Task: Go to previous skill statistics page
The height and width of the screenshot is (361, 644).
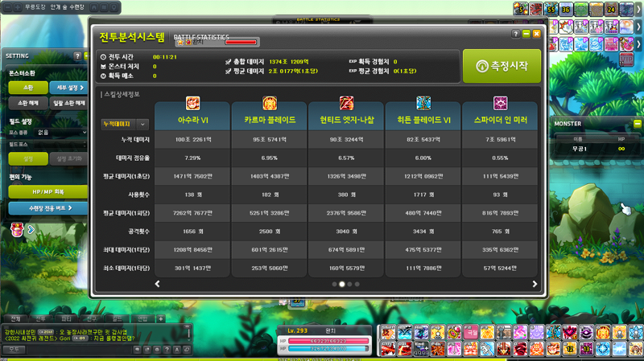Action: click(x=157, y=284)
